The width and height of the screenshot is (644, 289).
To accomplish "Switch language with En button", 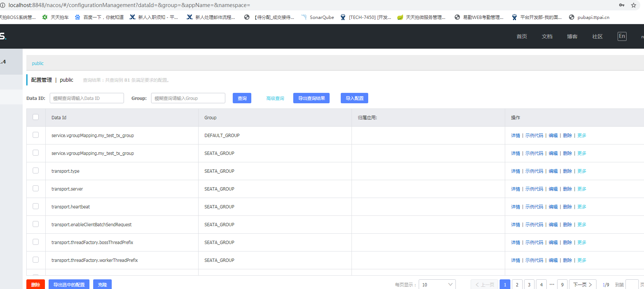I will click(622, 36).
